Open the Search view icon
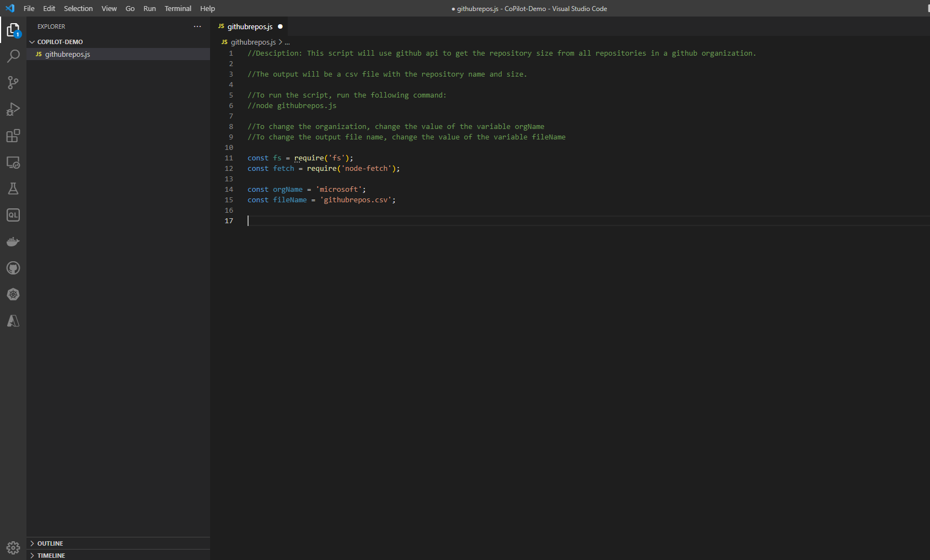 [x=13, y=56]
